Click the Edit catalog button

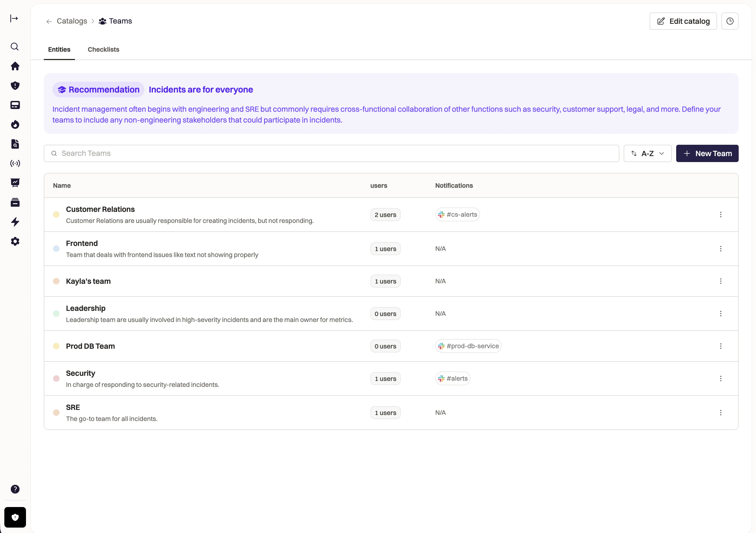click(683, 21)
